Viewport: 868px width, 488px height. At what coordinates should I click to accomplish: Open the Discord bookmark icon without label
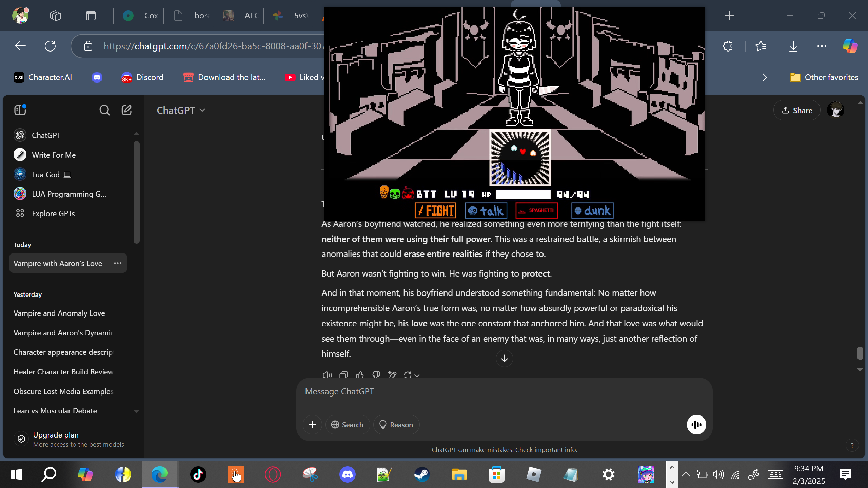point(97,77)
